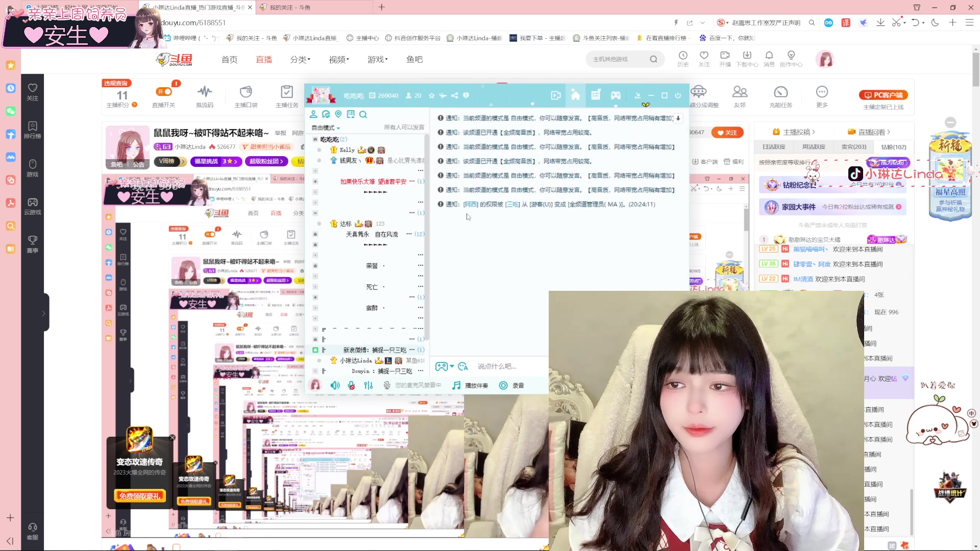This screenshot has width=980, height=551.
Task: Click the 推流码 stream key icon
Action: 205,96
